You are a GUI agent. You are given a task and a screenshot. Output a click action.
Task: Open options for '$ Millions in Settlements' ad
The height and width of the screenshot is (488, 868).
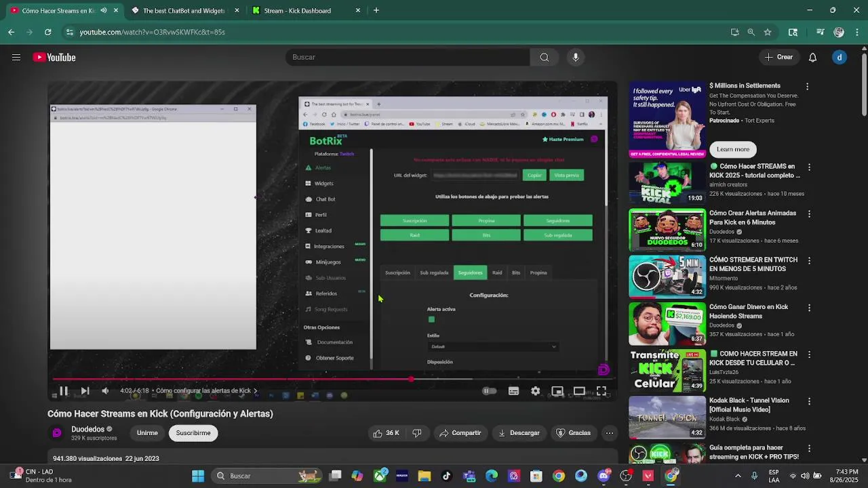(807, 87)
